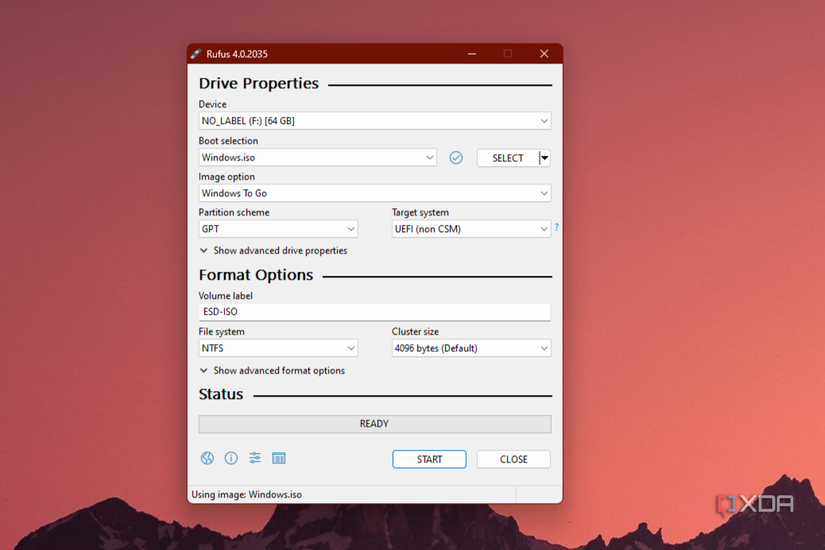Click the 'Using image: Windows.iso' status text
Image resolution: width=825 pixels, height=550 pixels.
[x=247, y=494]
